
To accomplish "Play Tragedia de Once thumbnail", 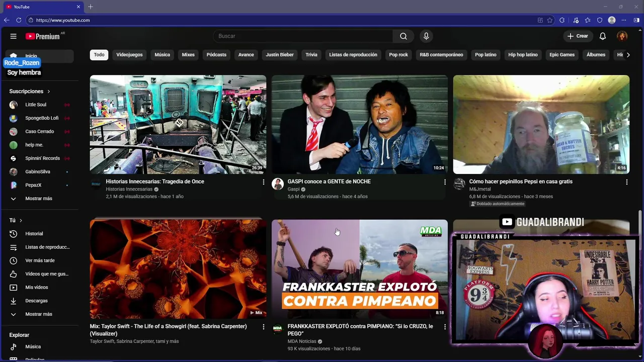I will click(178, 125).
